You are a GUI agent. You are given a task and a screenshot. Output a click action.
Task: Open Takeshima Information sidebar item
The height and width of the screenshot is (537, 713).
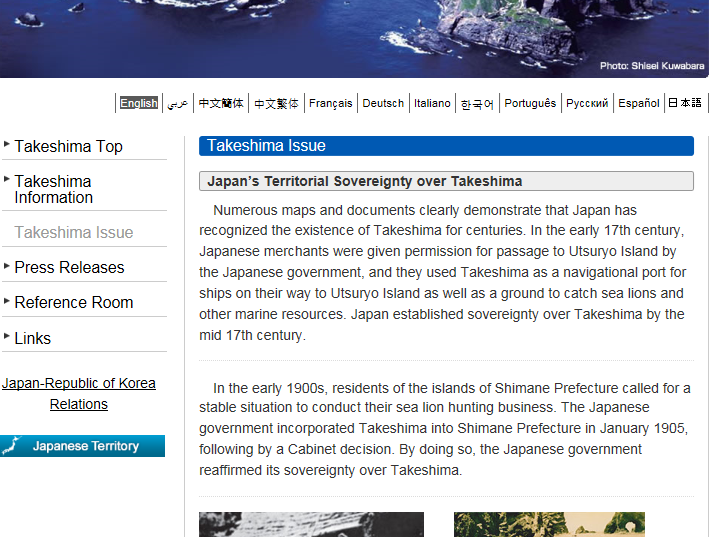pyautogui.click(x=53, y=189)
